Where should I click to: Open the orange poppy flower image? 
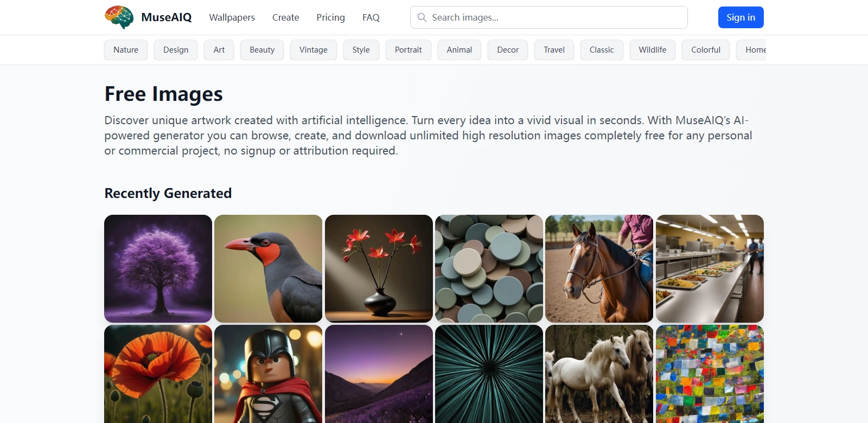click(158, 374)
